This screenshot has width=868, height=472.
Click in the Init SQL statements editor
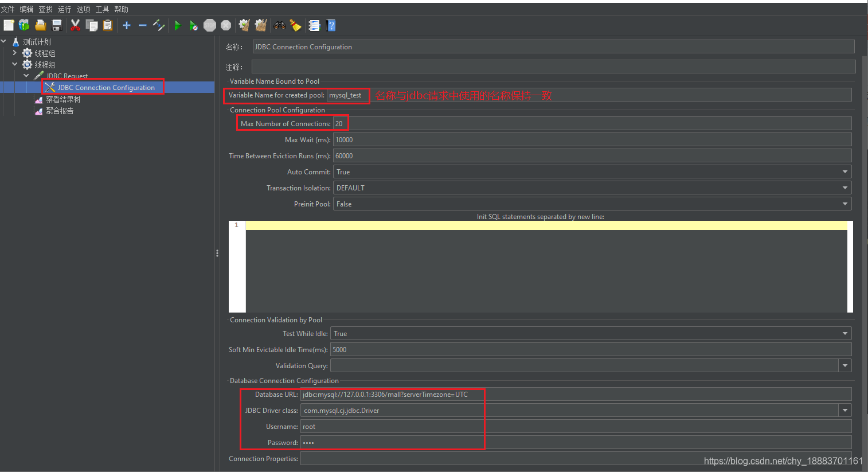[546, 267]
